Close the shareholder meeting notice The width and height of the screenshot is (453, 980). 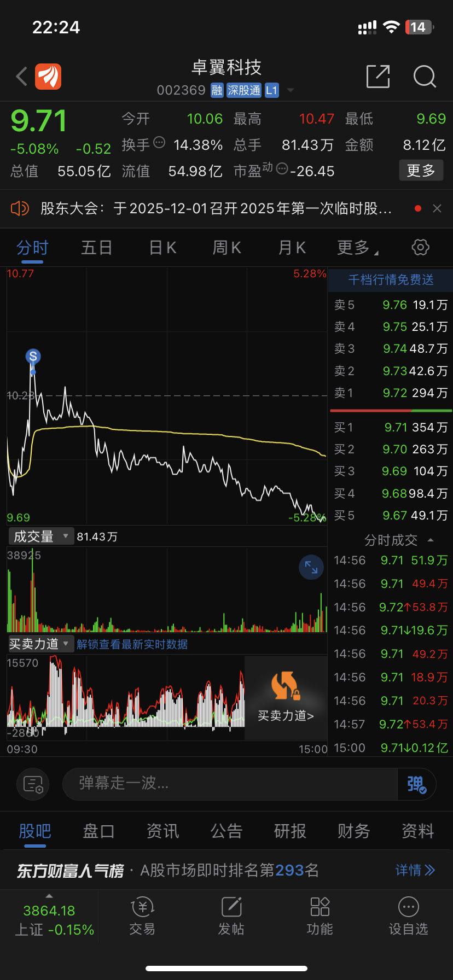(437, 208)
